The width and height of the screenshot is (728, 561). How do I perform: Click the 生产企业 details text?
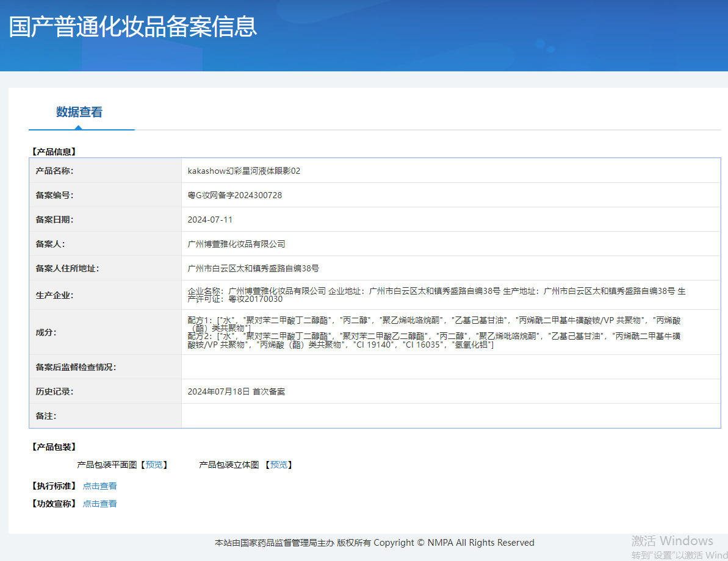[x=436, y=295]
